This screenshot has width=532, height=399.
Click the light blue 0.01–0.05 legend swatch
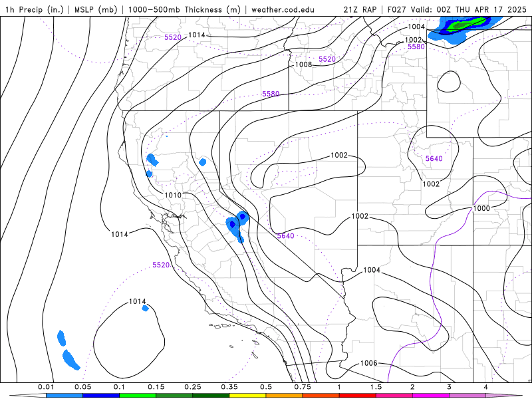pyautogui.click(x=65, y=396)
